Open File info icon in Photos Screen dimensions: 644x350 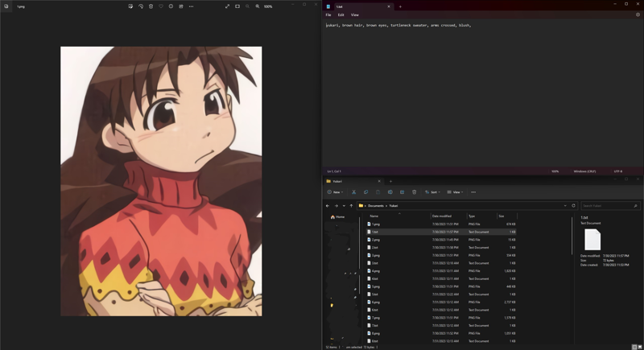click(x=171, y=6)
